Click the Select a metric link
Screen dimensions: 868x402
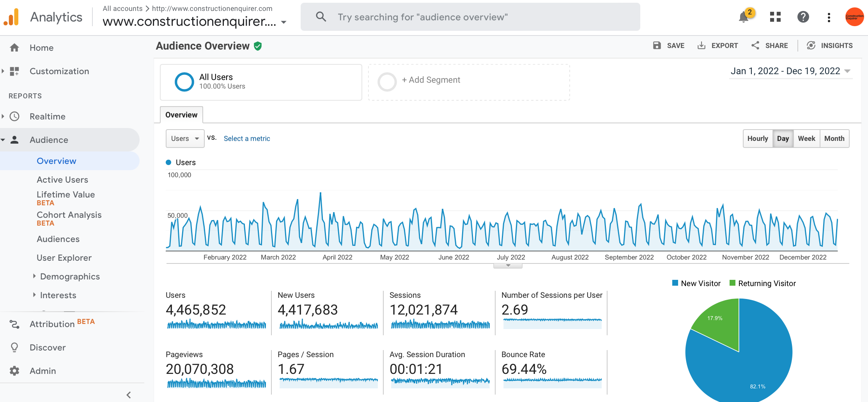coord(247,139)
